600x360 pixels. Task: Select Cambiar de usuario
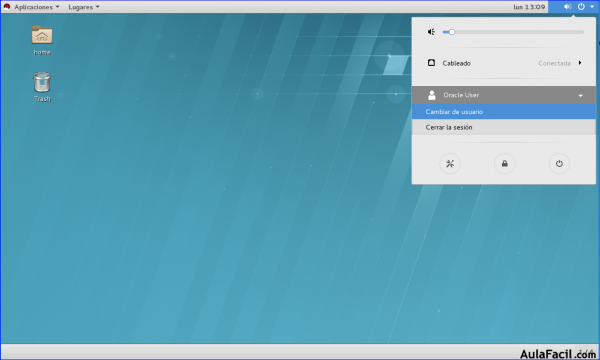[x=504, y=112]
